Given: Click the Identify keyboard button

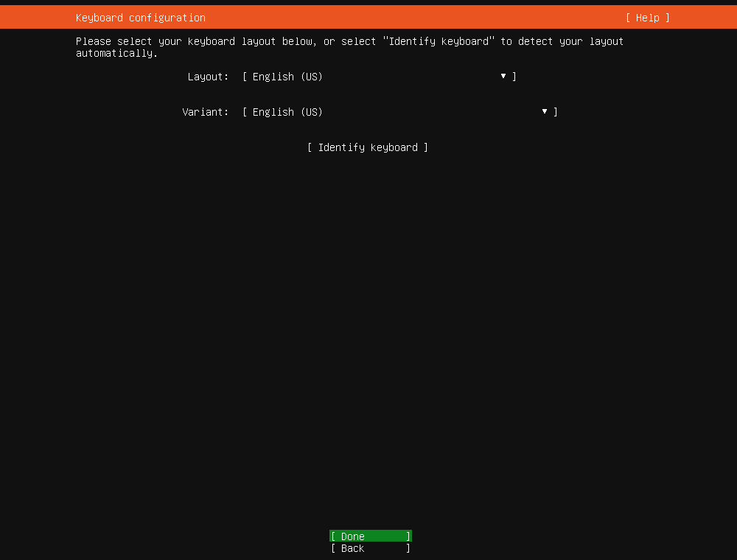Looking at the screenshot, I should click(x=368, y=147).
